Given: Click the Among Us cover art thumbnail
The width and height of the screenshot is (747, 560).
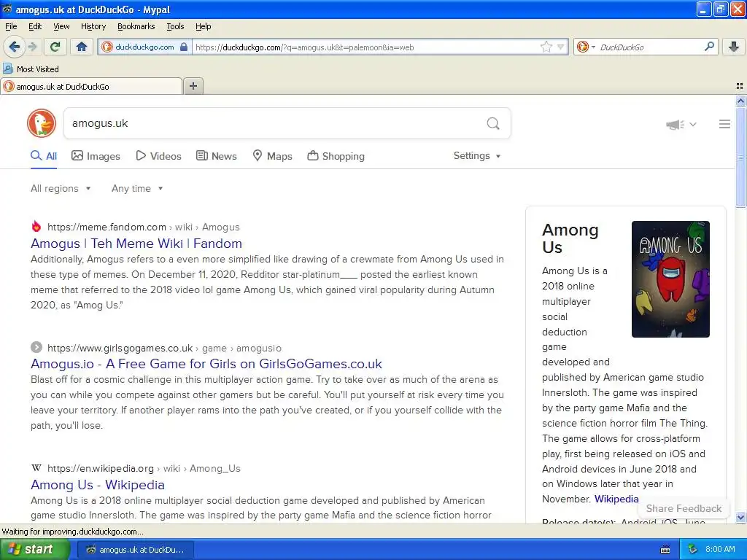Looking at the screenshot, I should coord(670,279).
